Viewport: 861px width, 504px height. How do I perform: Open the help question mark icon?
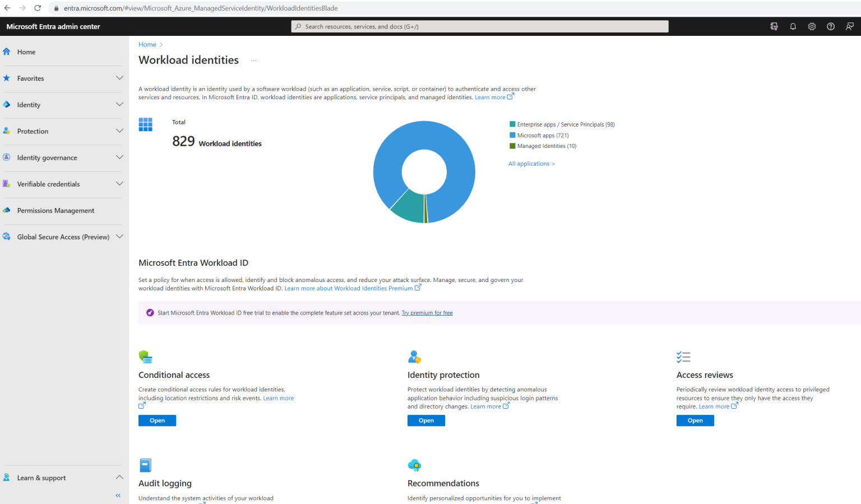831,26
